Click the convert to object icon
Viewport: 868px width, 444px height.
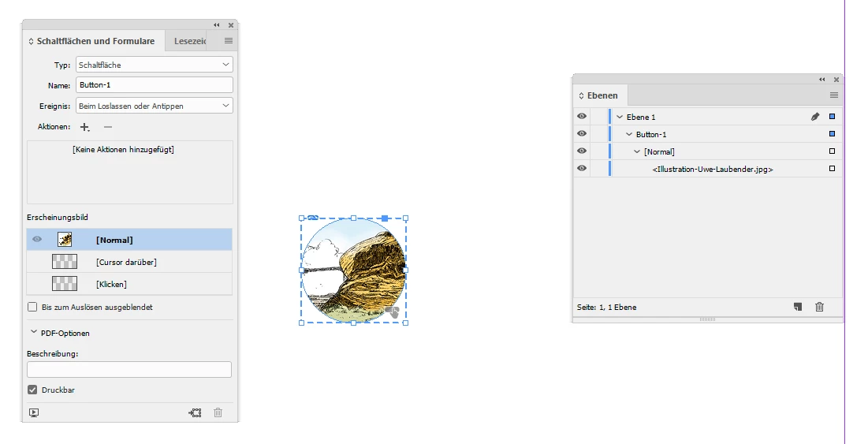[x=195, y=412]
